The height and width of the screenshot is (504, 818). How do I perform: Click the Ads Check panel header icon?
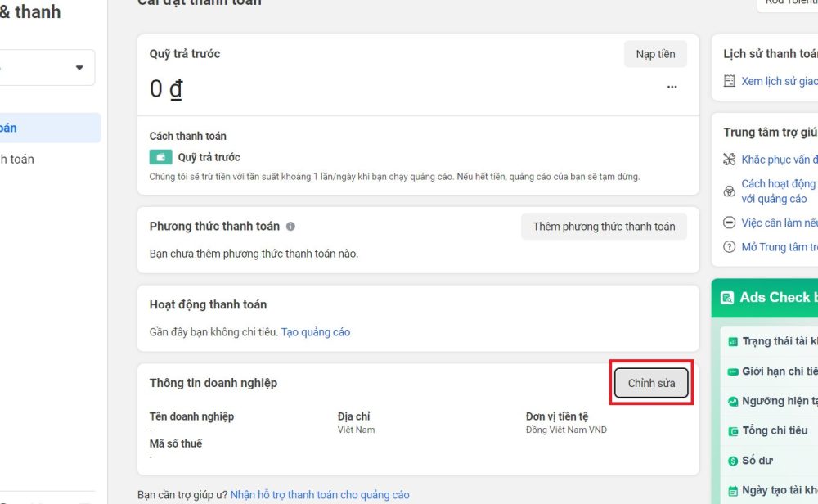[x=727, y=297]
